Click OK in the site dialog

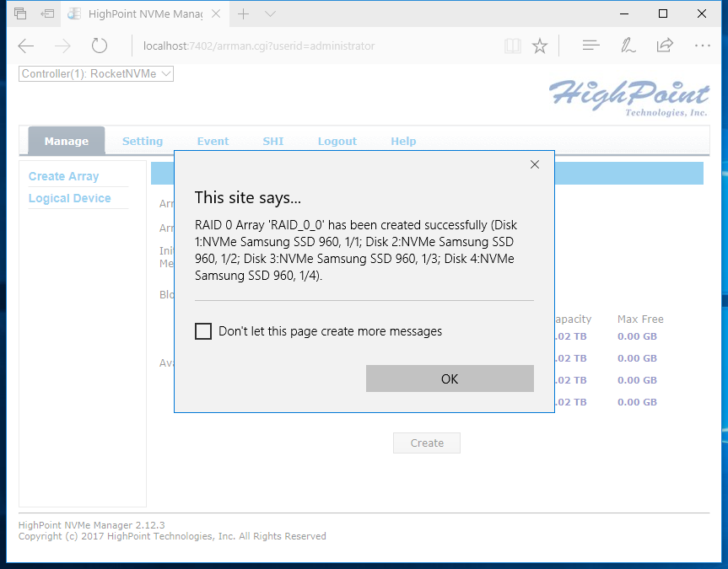(450, 378)
